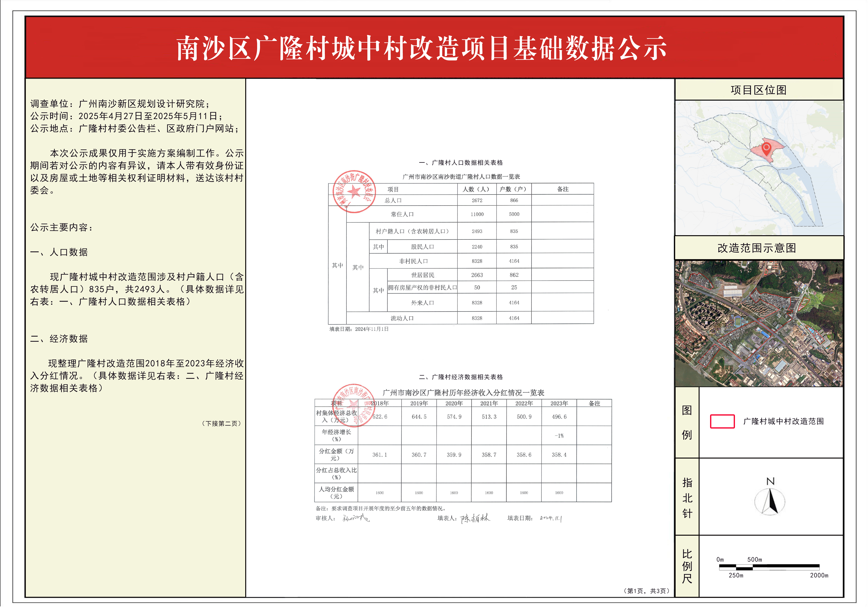The image size is (868, 614).
Task: Select the 改造范围示意图 heading
Action: (757, 248)
